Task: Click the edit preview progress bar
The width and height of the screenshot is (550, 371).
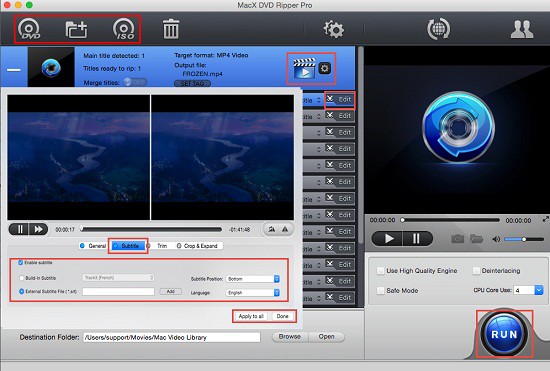Action: [x=151, y=229]
